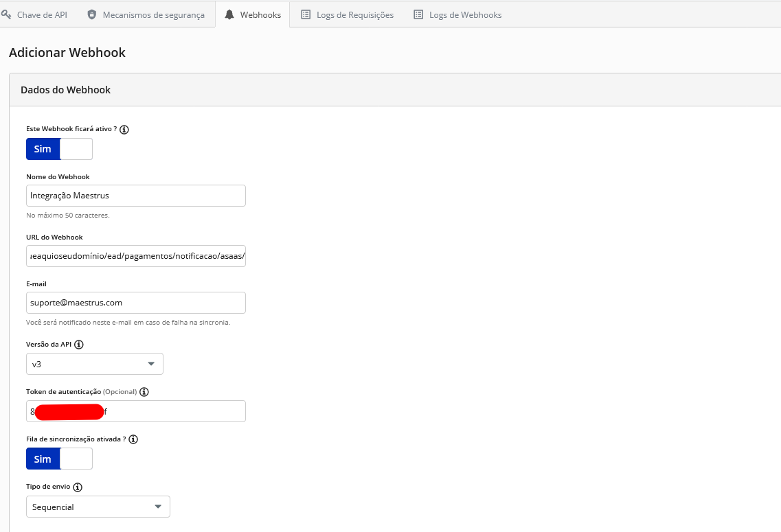Open the Chave de API tab
The image size is (781, 532).
[x=34, y=15]
